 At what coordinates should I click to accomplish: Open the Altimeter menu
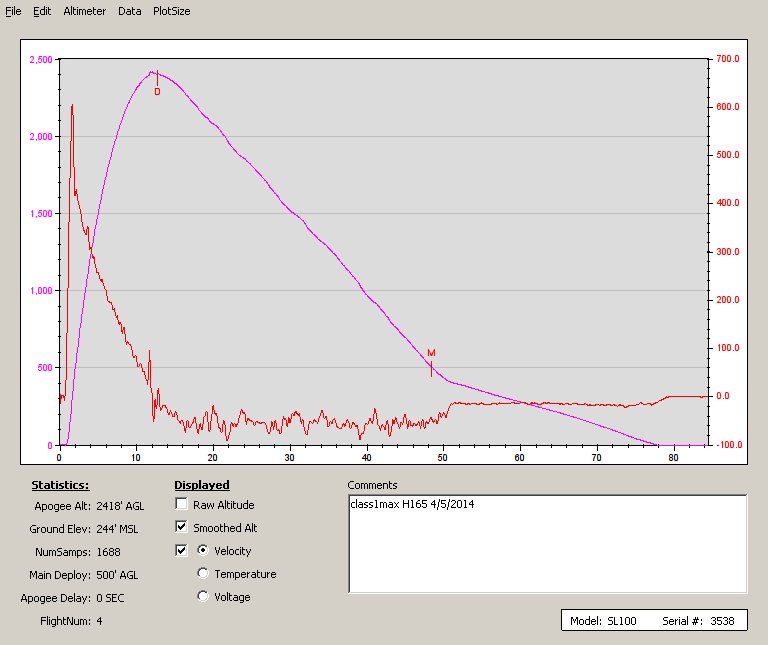(83, 11)
